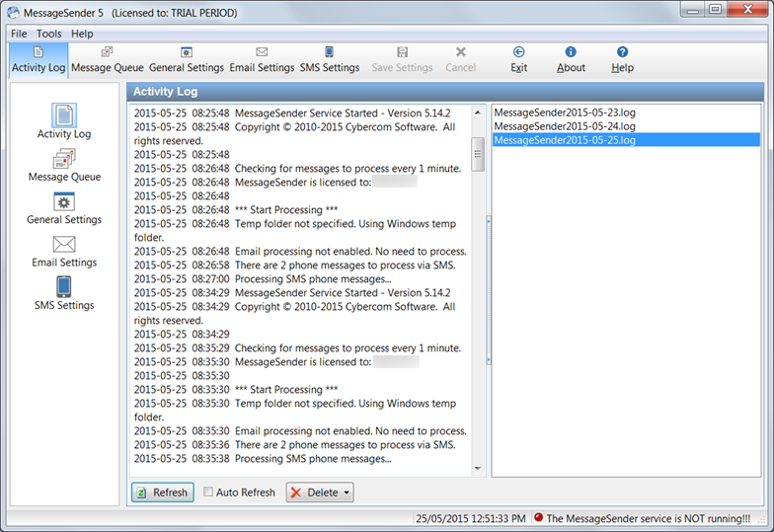This screenshot has width=774, height=532.
Task: Click the red service status indicator
Action: (x=539, y=517)
